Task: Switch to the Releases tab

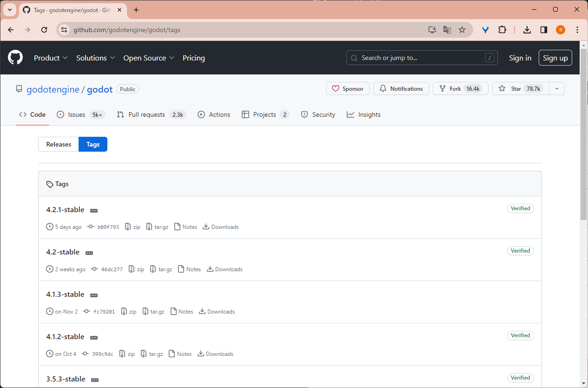Action: coord(59,144)
